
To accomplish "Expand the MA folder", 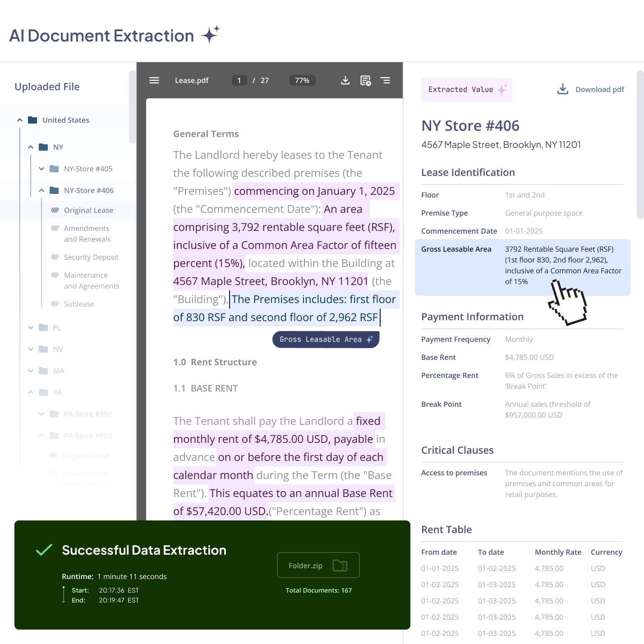I will [x=31, y=371].
